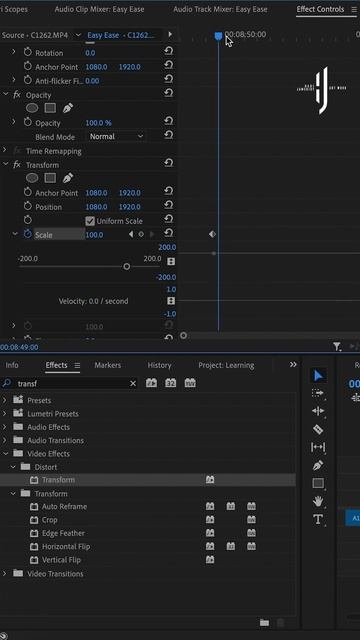Click the effects search field

point(73,383)
